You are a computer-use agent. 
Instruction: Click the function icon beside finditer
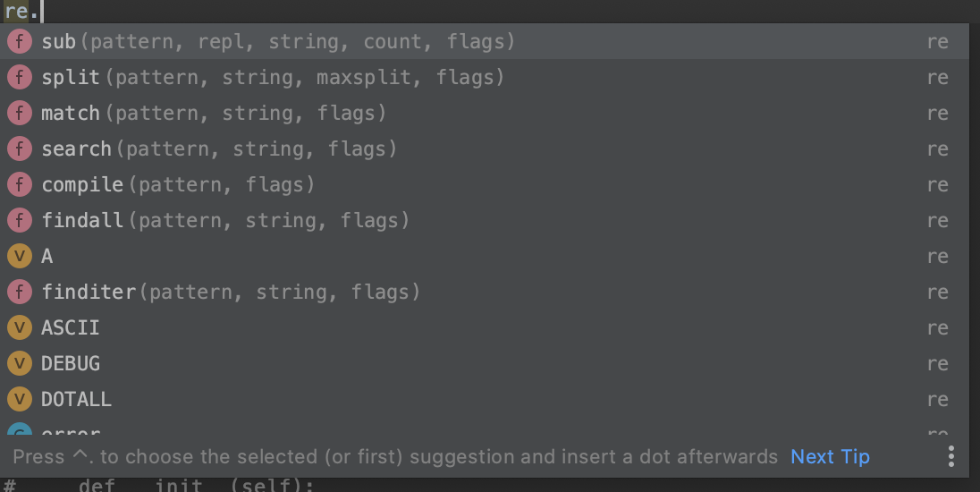tap(19, 293)
